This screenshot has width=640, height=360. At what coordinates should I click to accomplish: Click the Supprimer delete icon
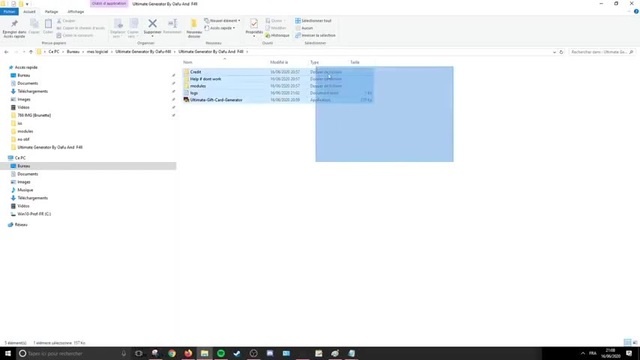click(152, 24)
